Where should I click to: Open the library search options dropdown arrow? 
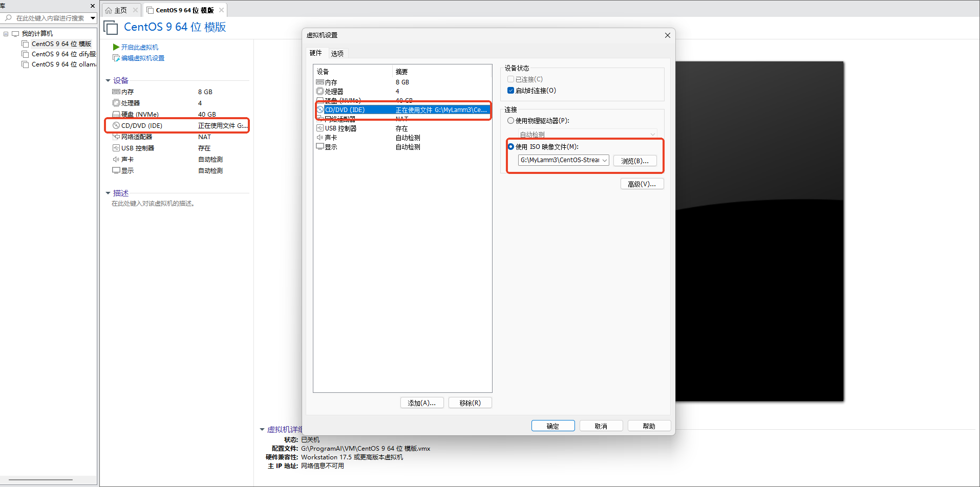tap(93, 18)
